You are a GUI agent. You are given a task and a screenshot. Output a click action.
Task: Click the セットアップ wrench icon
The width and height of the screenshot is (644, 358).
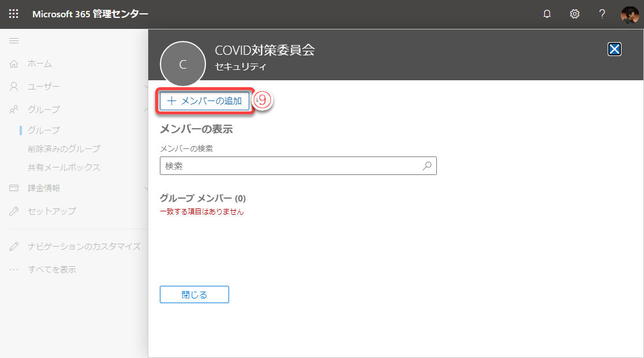(14, 211)
